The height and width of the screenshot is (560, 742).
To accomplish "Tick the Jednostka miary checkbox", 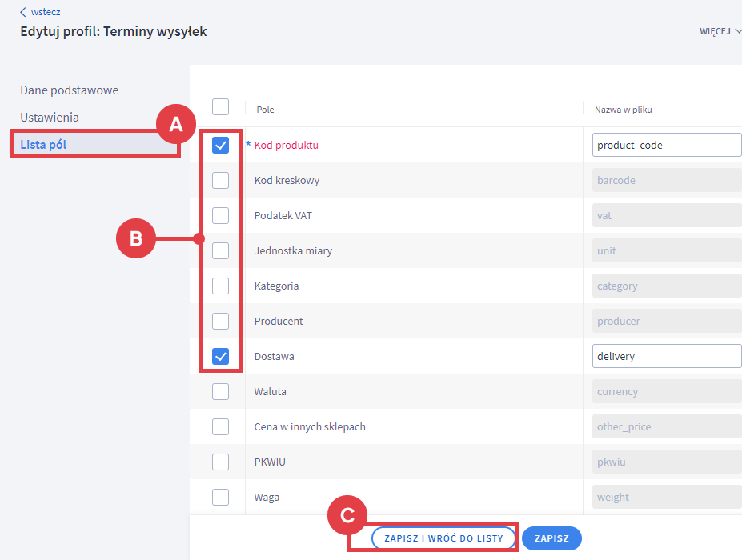I will [221, 251].
